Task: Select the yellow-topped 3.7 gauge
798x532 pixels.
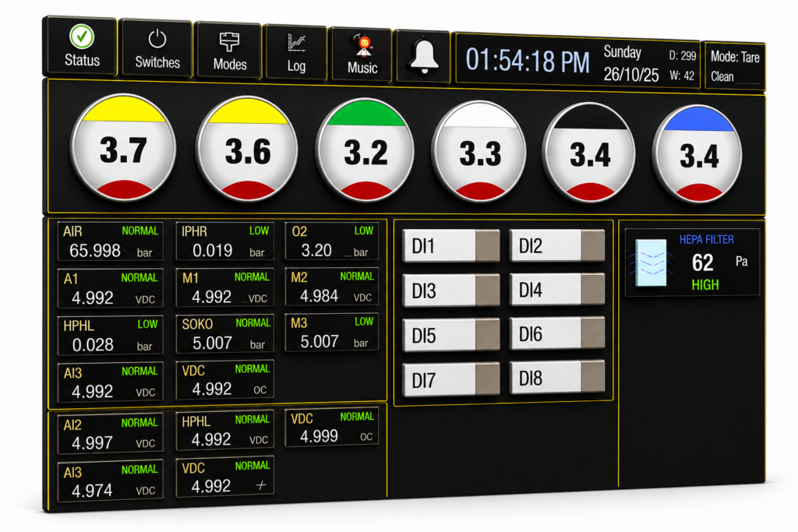Action: pos(124,147)
